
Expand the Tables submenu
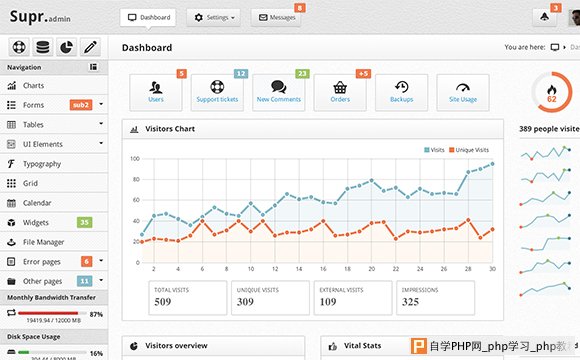[x=101, y=124]
